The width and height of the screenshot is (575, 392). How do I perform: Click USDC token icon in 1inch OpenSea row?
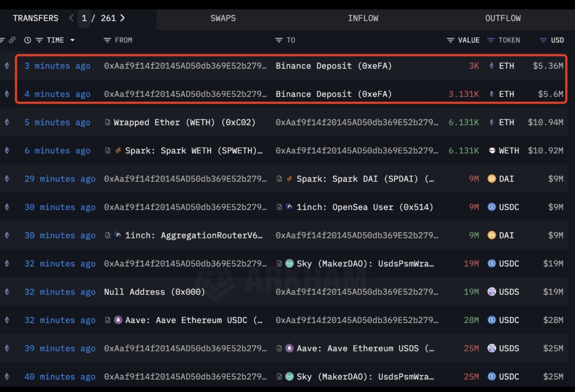point(492,207)
